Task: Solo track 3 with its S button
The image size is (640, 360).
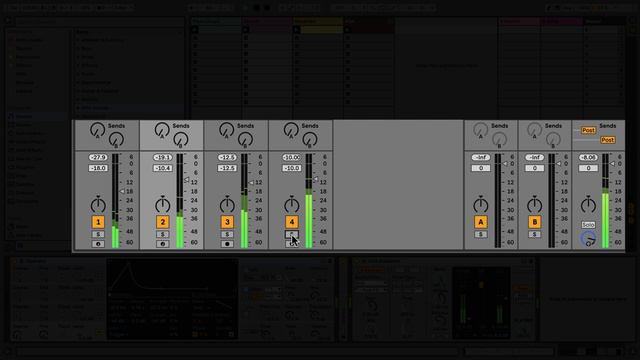Action: (x=227, y=234)
